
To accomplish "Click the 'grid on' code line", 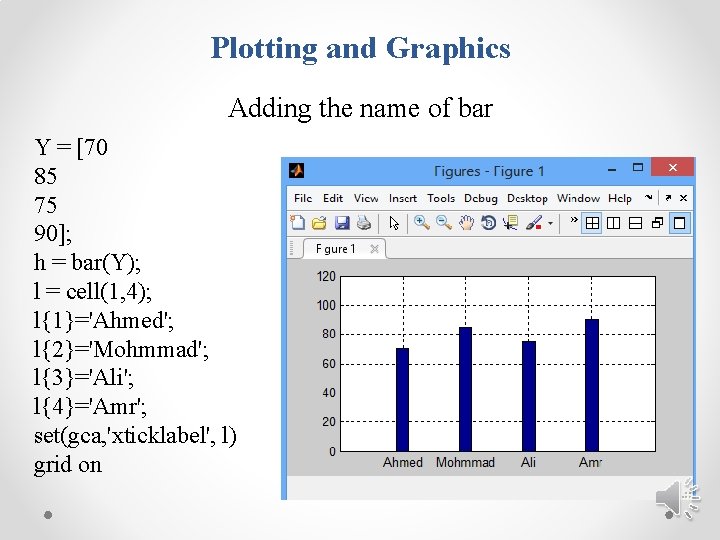I will [x=68, y=465].
